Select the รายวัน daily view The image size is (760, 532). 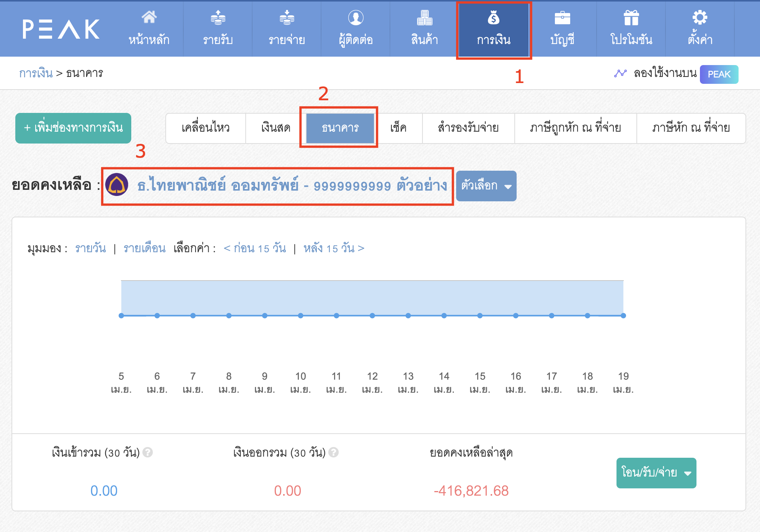91,248
